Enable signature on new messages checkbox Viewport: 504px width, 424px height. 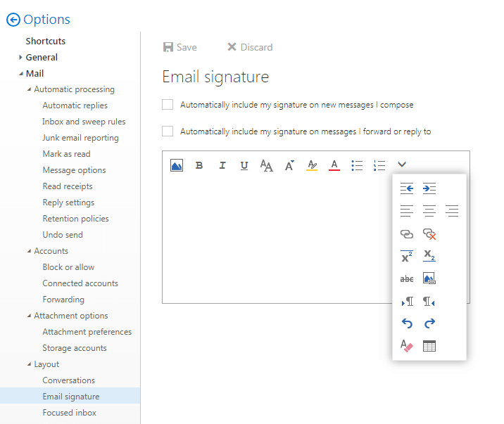[x=168, y=104]
